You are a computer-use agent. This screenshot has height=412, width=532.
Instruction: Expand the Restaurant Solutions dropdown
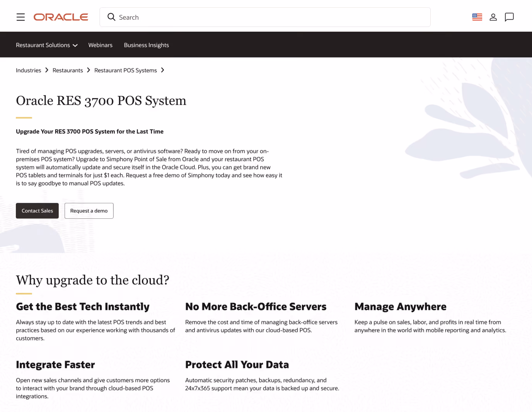click(x=47, y=45)
